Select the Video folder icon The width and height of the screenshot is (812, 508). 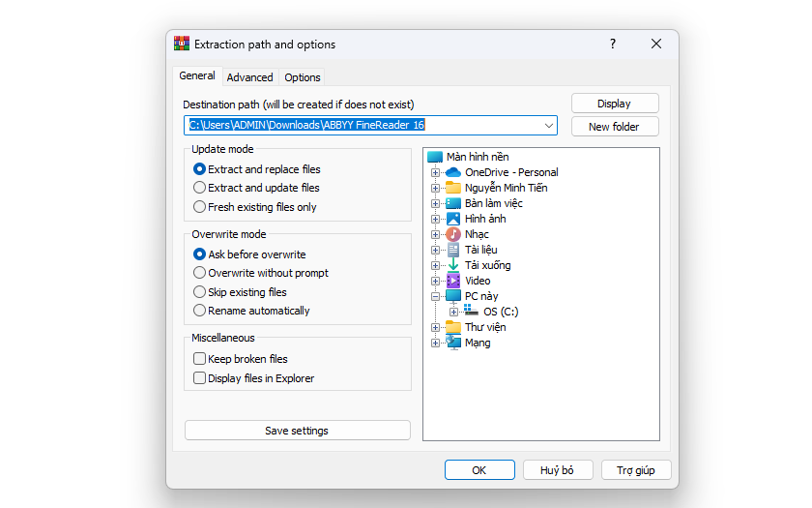[453, 281]
